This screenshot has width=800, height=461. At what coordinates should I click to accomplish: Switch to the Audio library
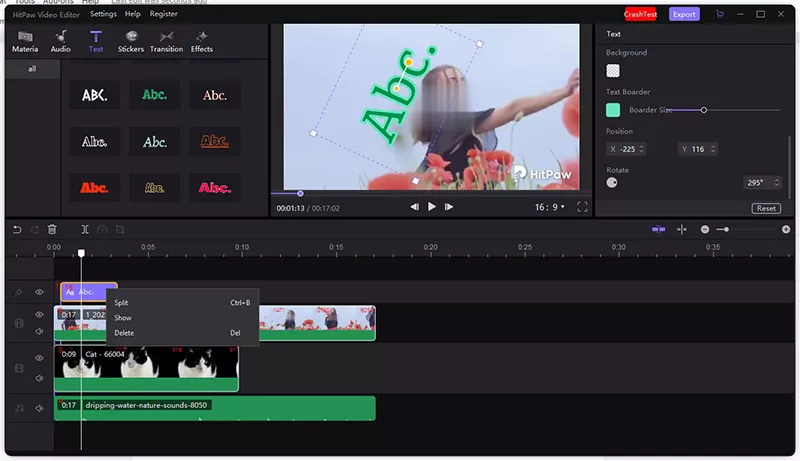coord(60,42)
